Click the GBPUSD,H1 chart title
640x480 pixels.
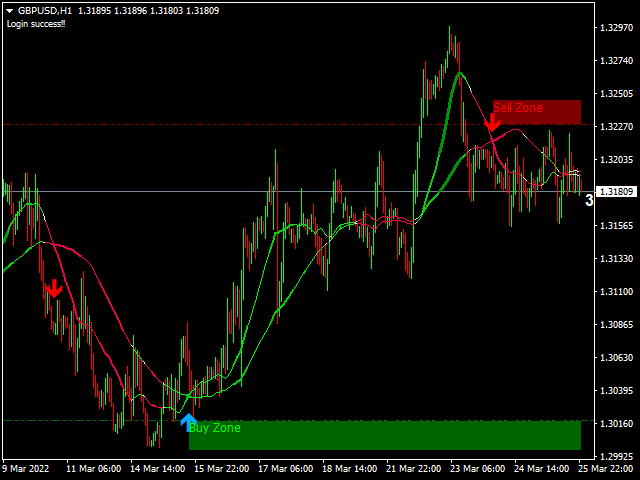[45, 11]
